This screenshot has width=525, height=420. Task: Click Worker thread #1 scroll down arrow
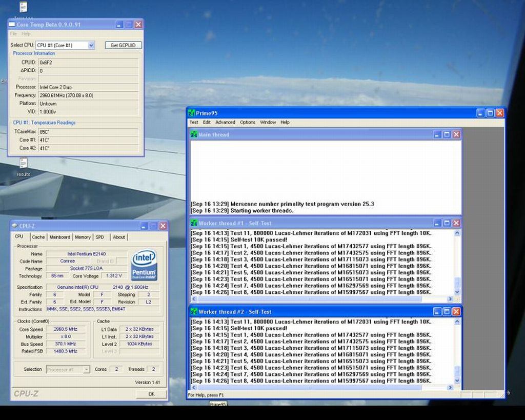(457, 292)
